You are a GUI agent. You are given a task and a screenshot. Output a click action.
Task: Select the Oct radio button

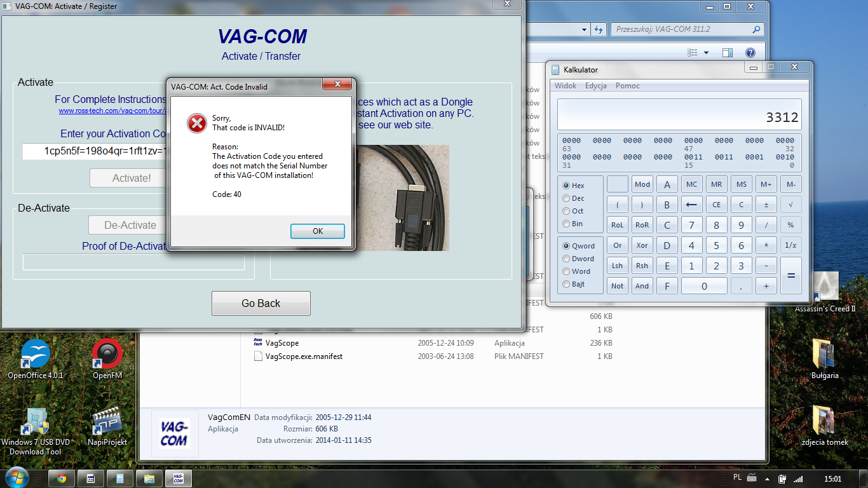coord(566,211)
